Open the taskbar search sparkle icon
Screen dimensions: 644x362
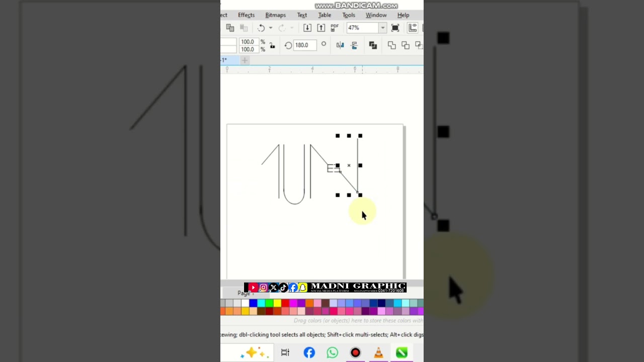coord(252,353)
